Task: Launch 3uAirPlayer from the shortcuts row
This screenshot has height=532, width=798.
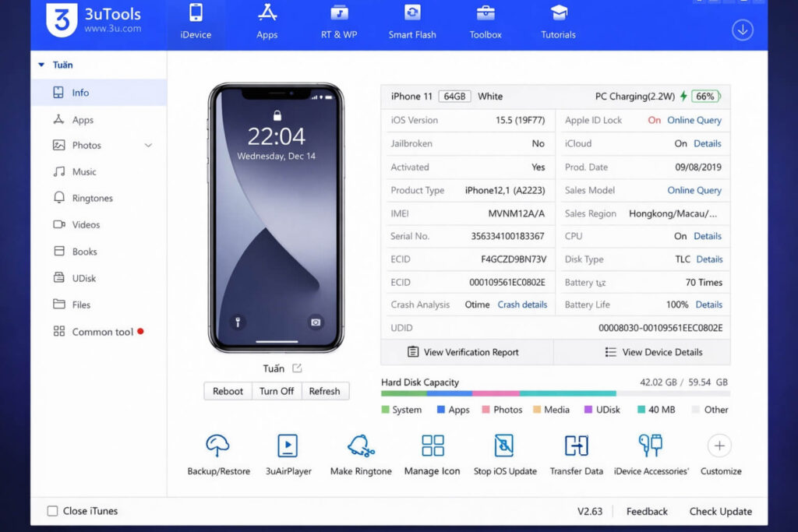Action: pyautogui.click(x=288, y=446)
